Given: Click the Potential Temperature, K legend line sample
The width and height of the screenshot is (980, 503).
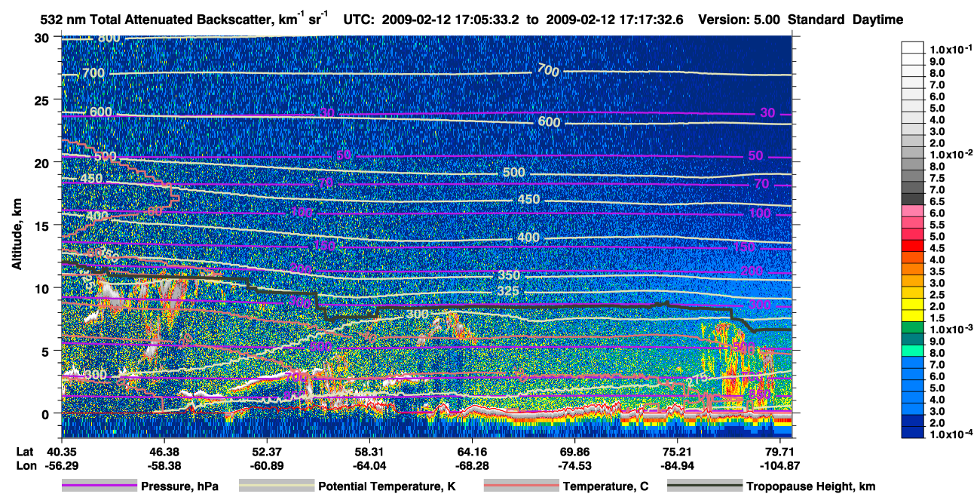Looking at the screenshot, I should tap(276, 486).
